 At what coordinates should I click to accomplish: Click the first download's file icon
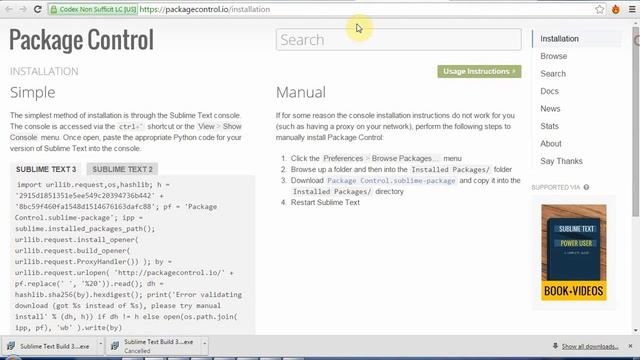click(x=11, y=346)
